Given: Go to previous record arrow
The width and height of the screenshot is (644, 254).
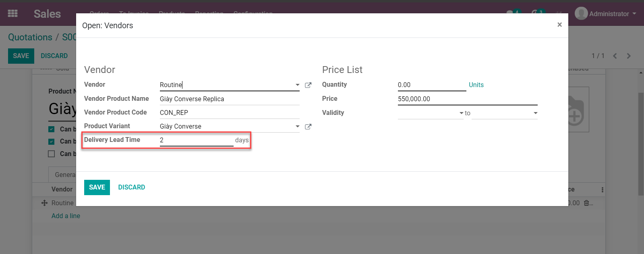Looking at the screenshot, I should [x=615, y=56].
